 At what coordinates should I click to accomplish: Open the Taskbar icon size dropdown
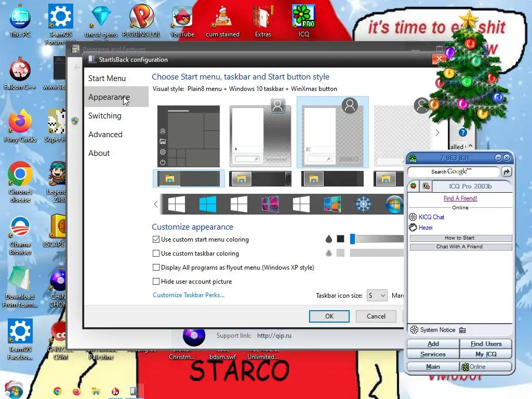tap(377, 296)
